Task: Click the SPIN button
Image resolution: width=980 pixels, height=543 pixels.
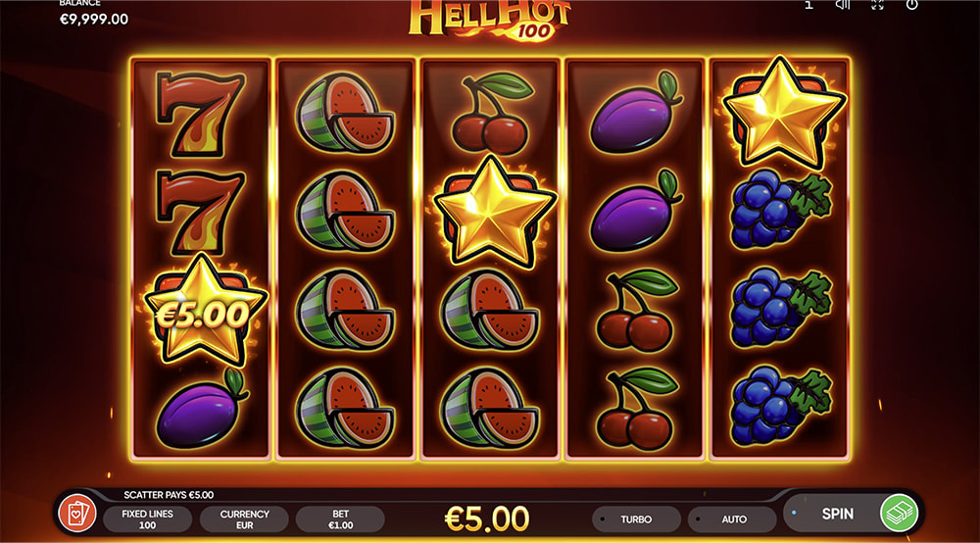Action: coord(838,514)
